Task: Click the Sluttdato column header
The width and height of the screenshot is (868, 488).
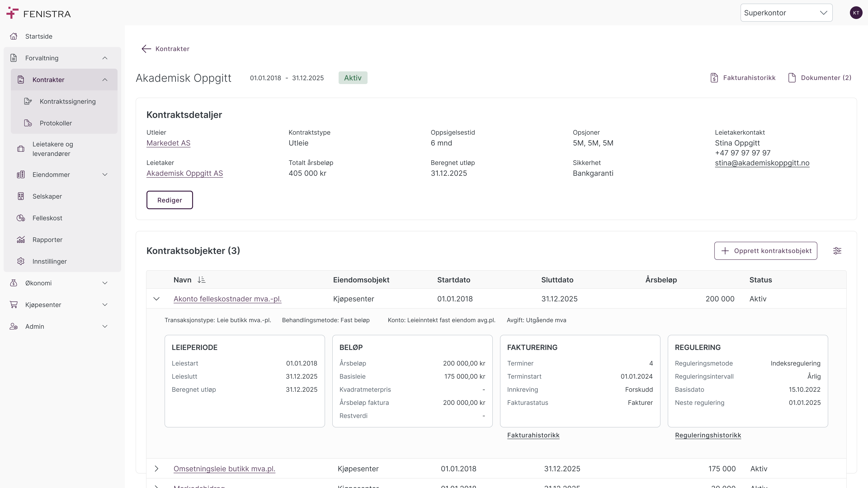Action: click(557, 280)
